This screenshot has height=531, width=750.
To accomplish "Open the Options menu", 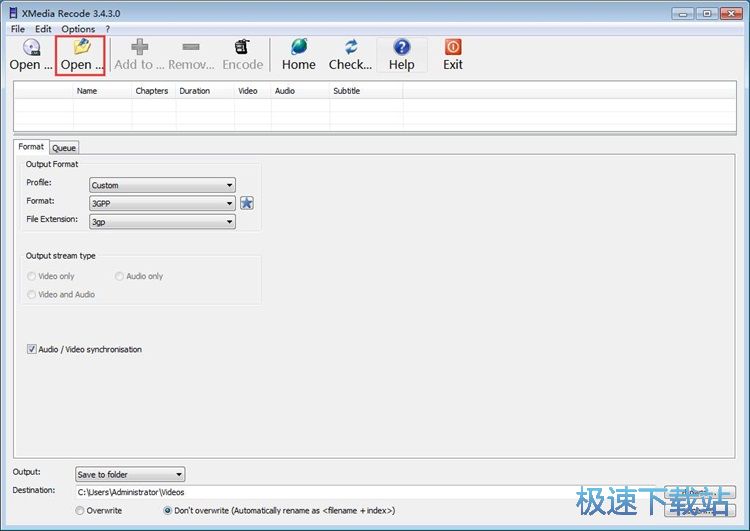I will [78, 29].
